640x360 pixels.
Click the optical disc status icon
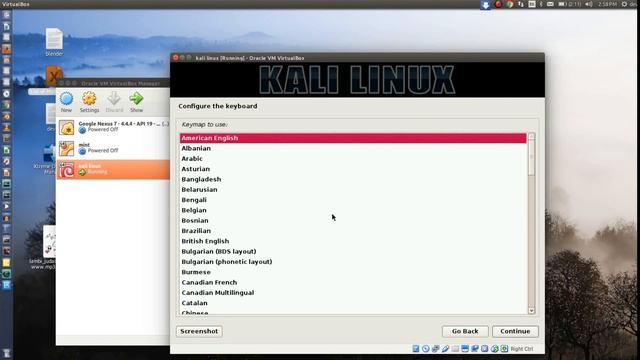click(x=426, y=349)
